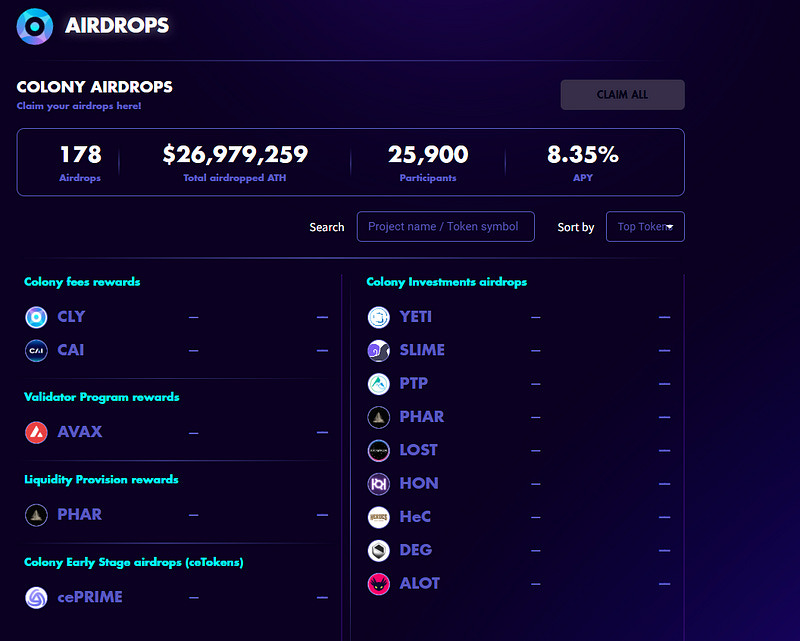Click the ALOT token icon

point(379,584)
